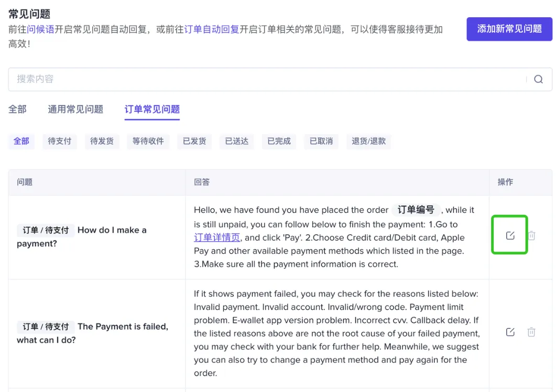Filter by 待支付 status
This screenshot has height=392, width=557.
point(60,141)
